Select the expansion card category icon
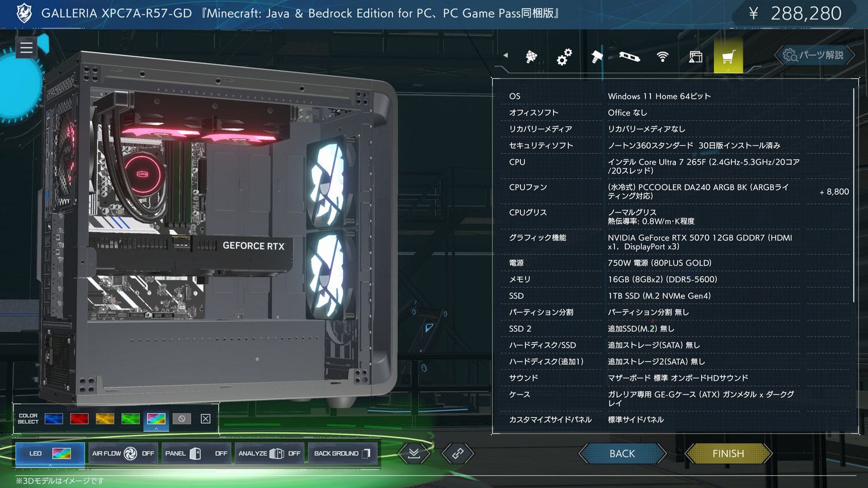The width and height of the screenshot is (868, 488). (630, 57)
